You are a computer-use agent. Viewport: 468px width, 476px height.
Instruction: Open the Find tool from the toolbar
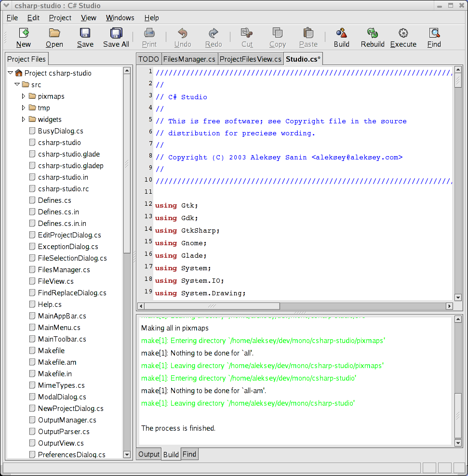pyautogui.click(x=433, y=38)
